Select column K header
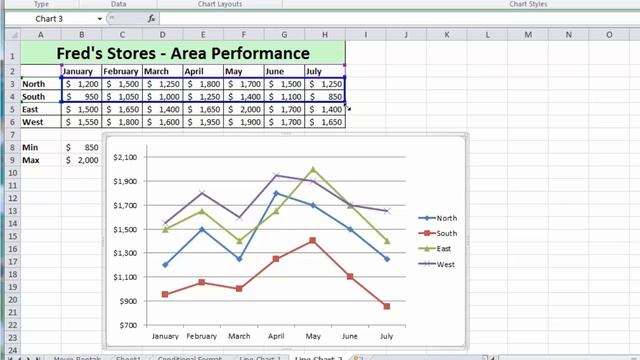This screenshot has height=360, width=640. 447,35
